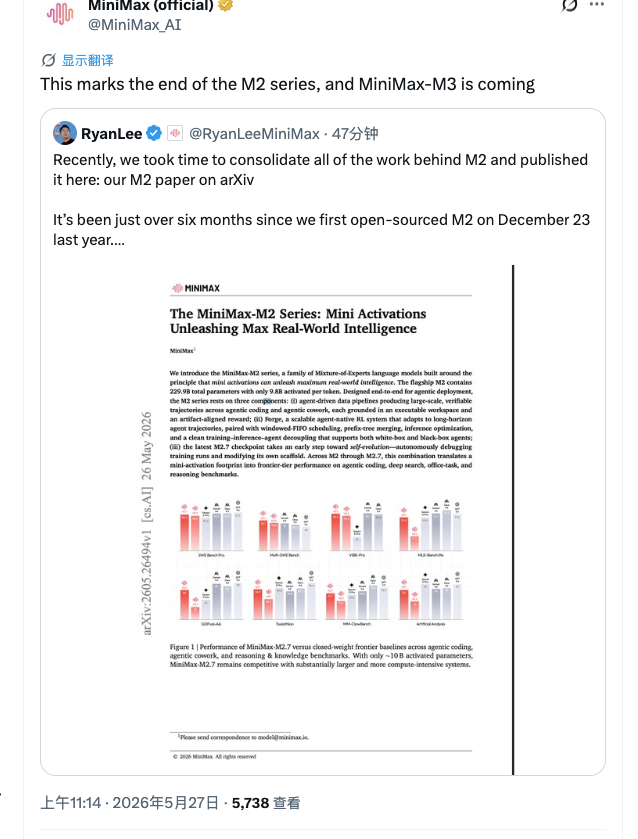Open the MiniMax profile avatar
The image size is (638, 839).
click(x=60, y=16)
